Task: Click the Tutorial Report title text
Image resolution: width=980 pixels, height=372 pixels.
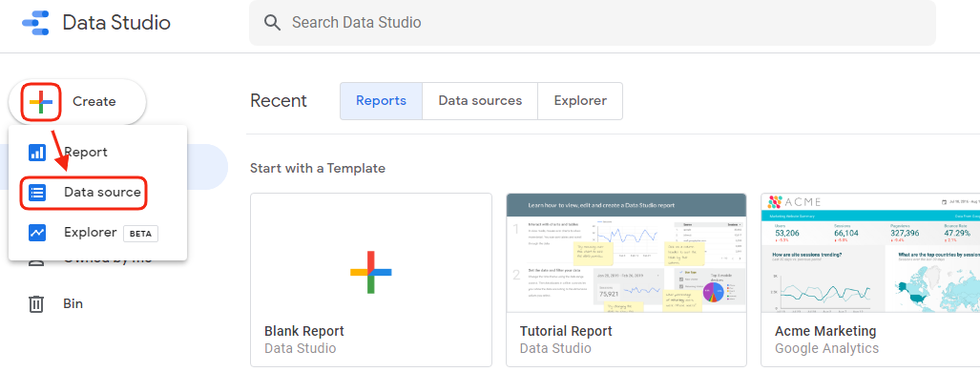Action: [566, 331]
